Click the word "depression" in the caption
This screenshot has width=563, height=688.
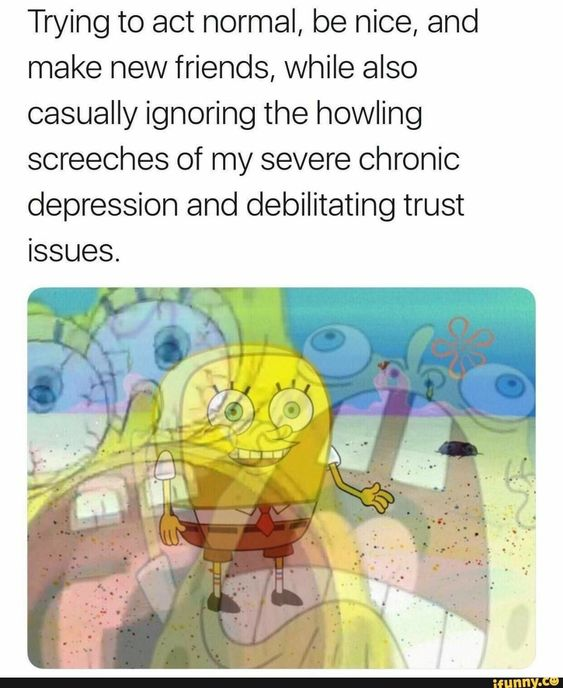103,206
